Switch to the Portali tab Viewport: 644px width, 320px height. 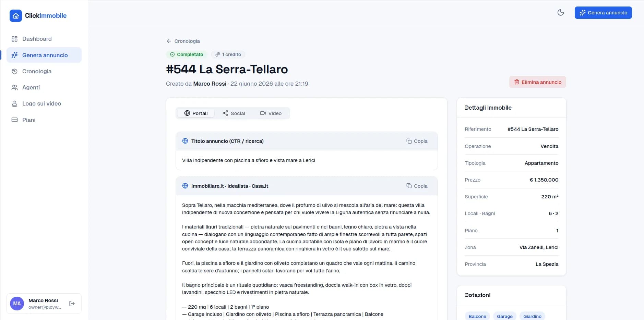pos(196,113)
